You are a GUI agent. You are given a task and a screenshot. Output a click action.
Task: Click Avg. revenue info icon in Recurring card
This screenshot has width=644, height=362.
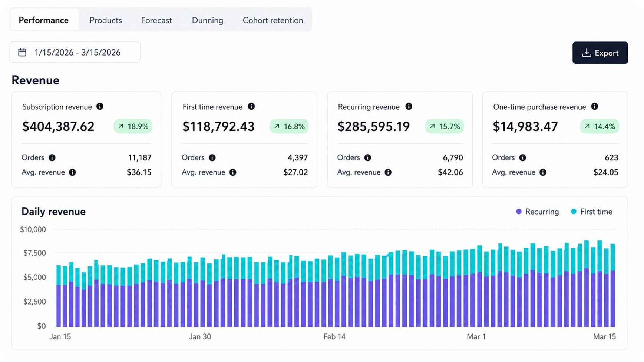388,172
